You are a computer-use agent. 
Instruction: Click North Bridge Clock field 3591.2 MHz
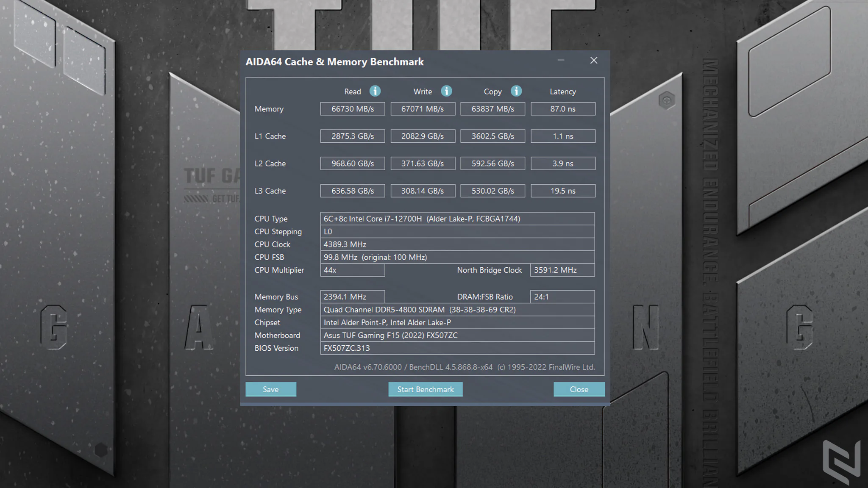pyautogui.click(x=562, y=270)
